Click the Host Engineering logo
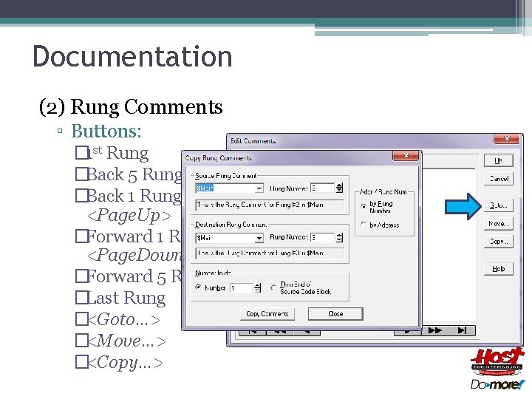This screenshot has width=532, height=399. pyautogui.click(x=498, y=361)
